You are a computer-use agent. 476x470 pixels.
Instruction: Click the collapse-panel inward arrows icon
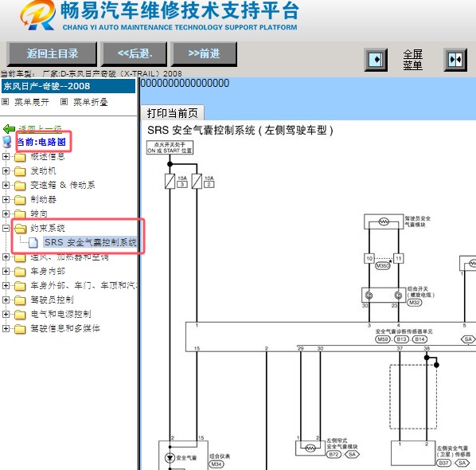[455, 59]
